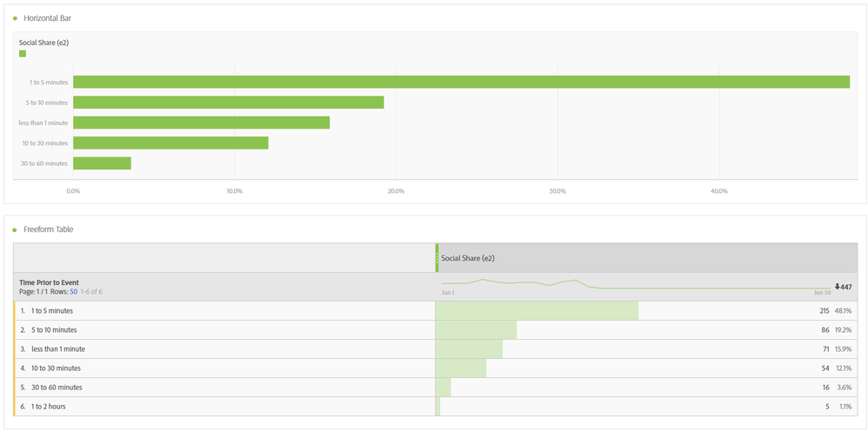Toggle the Social Share (e2) legend swatch
Screen dimensions: 868x431
23,54
